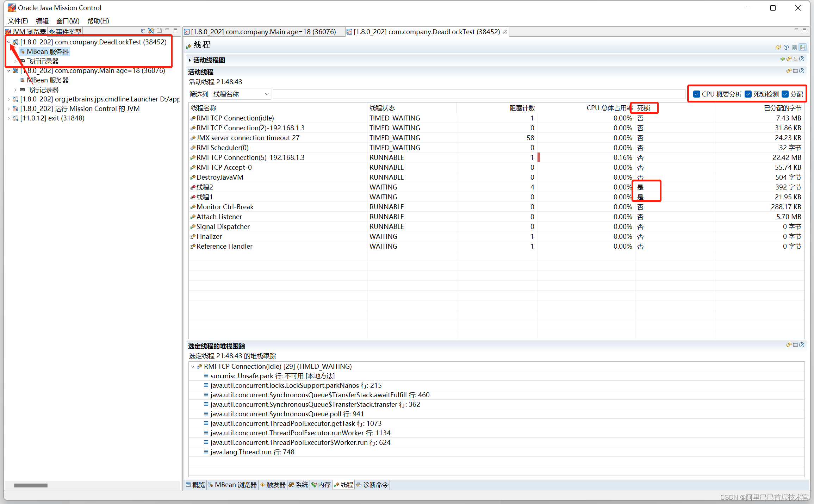Expand the [11.0.12] exit (31848) node

click(9, 118)
